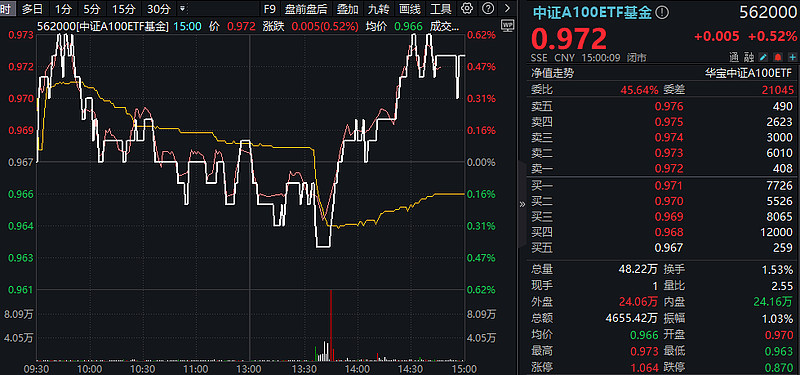Toggle 盘前盘后 pre/post-market display
This screenshot has width=800, height=375.
click(x=306, y=9)
